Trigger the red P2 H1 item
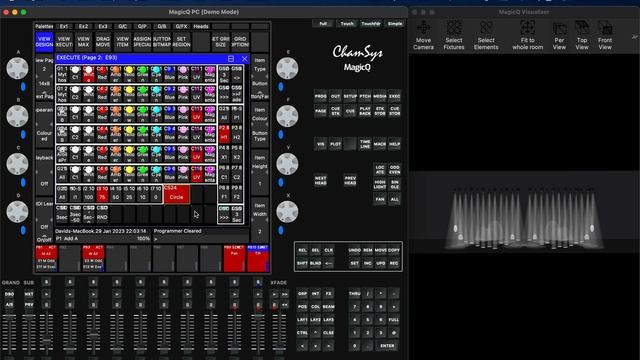The image size is (640, 360). [x=224, y=134]
